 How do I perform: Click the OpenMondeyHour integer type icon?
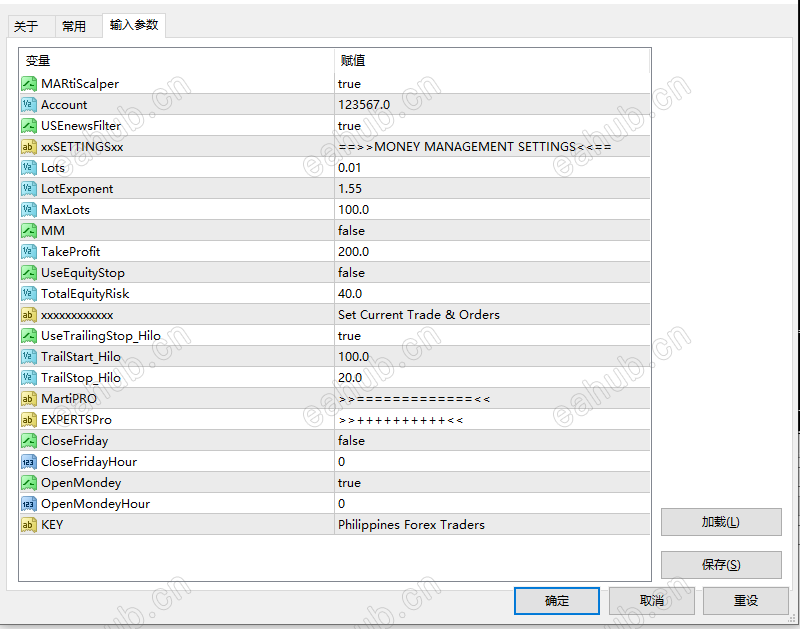[x=29, y=504]
